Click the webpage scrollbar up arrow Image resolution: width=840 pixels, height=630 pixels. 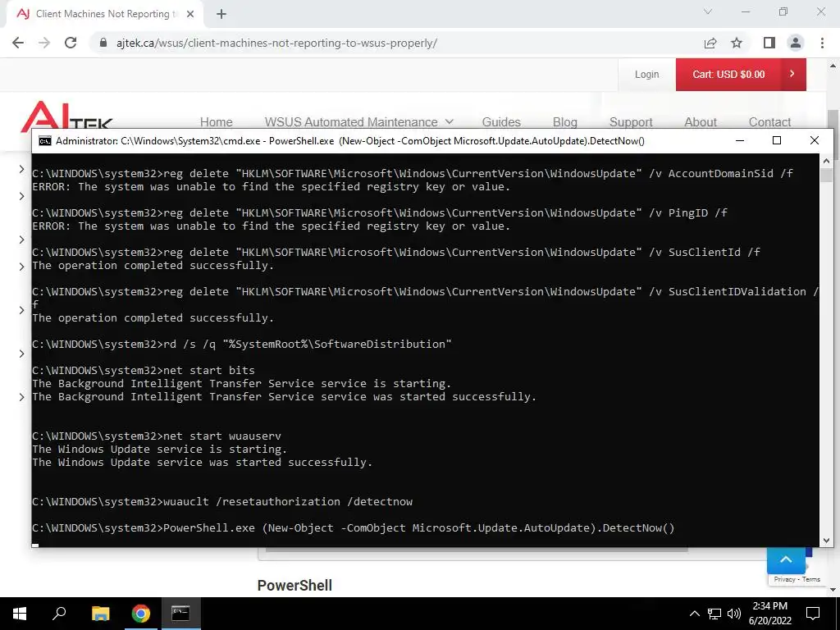pyautogui.click(x=833, y=66)
